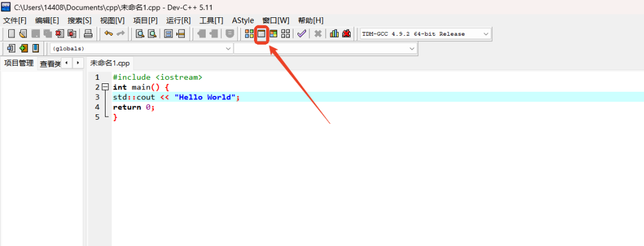Click the Print toolbar icon
644x246 pixels.
click(88, 33)
